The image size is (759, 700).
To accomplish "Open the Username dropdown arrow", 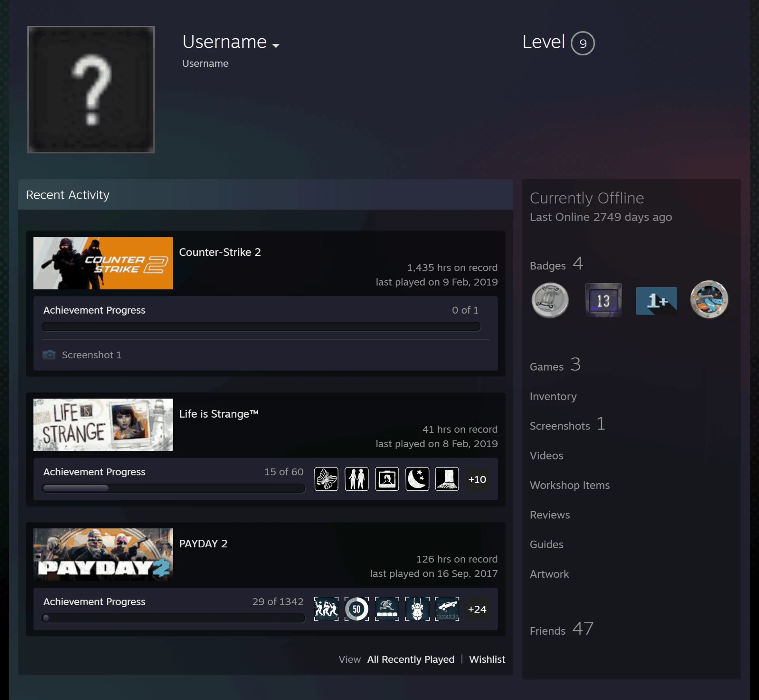I will [276, 45].
